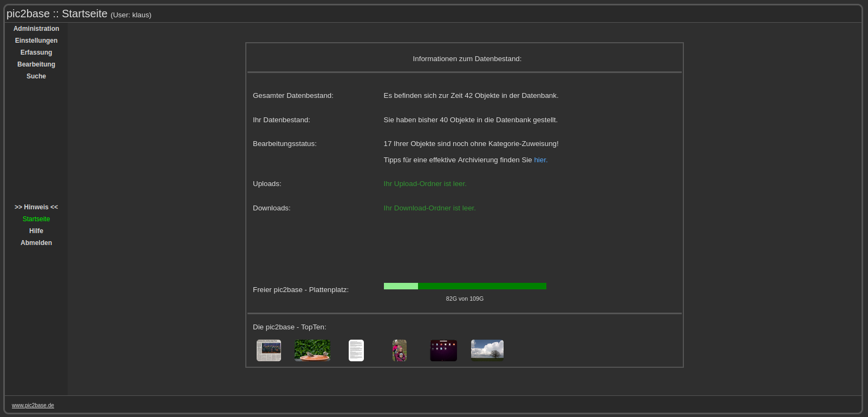Click the 'Ihr Download-Ordner ist leer' message
The image size is (868, 417).
coord(429,208)
